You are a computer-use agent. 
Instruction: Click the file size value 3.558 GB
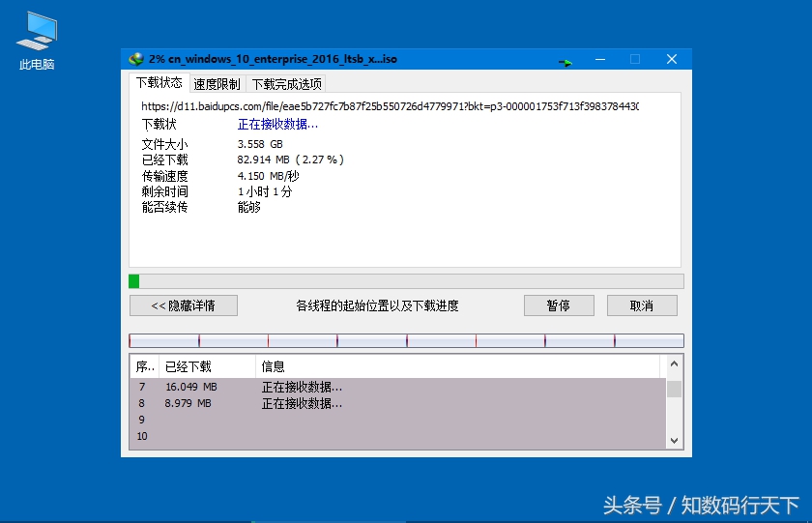click(x=260, y=144)
